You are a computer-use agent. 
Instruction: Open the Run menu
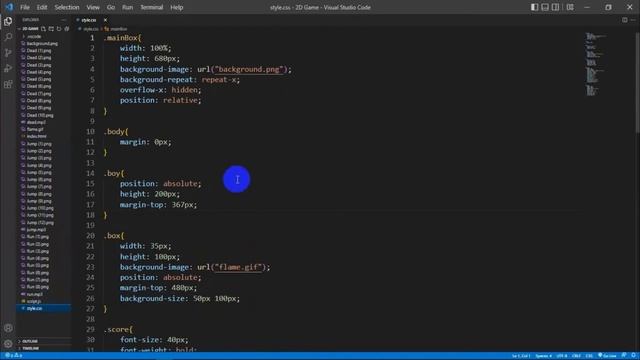127,7
